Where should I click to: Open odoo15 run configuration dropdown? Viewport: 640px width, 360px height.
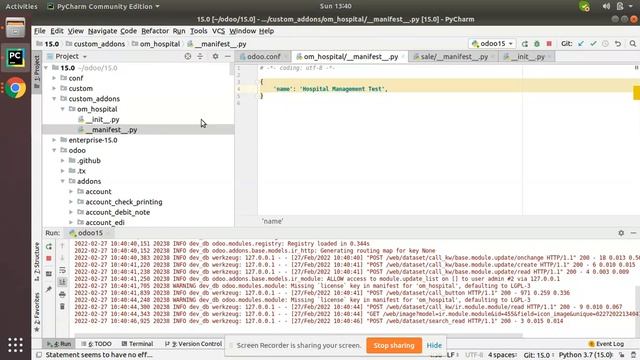(x=492, y=44)
